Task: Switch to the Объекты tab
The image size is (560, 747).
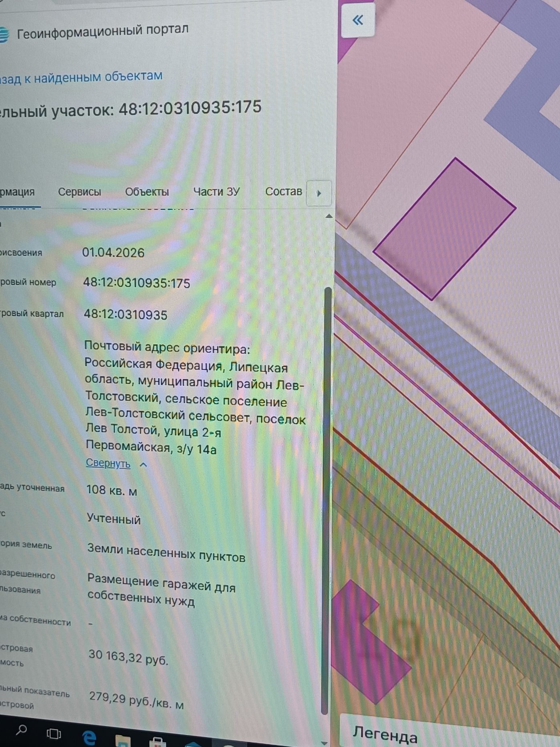Action: [147, 192]
